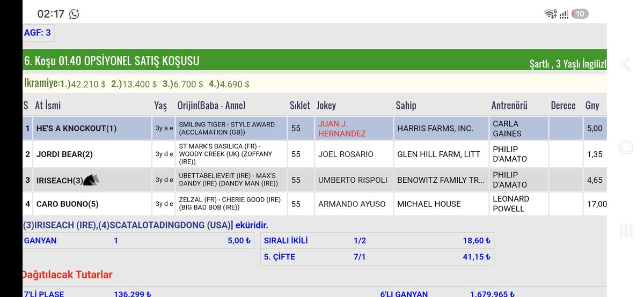Open horse HE'S A KNOCKOUT(1)
This screenshot has height=297, width=644.
[x=76, y=129]
